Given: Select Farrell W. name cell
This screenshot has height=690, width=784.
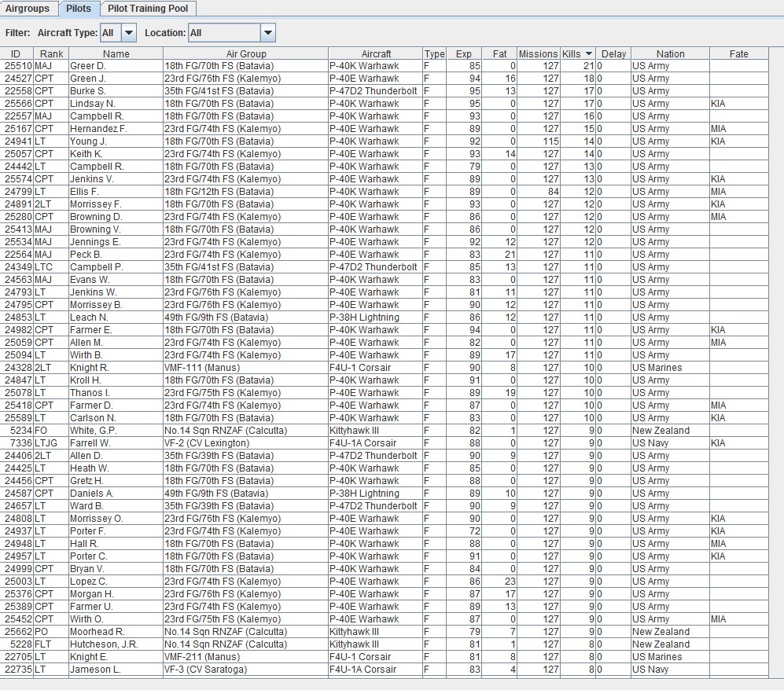Looking at the screenshot, I should (x=116, y=443).
